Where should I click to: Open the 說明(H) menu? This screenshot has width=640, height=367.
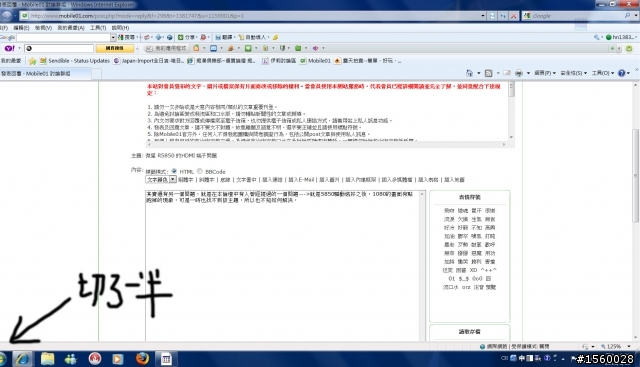(x=120, y=28)
